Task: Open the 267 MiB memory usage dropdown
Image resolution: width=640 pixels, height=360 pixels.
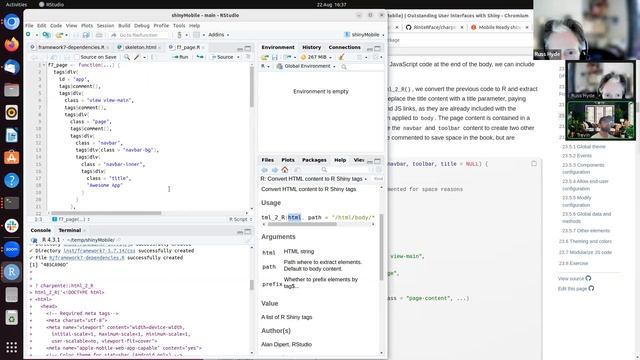Action: (x=317, y=57)
